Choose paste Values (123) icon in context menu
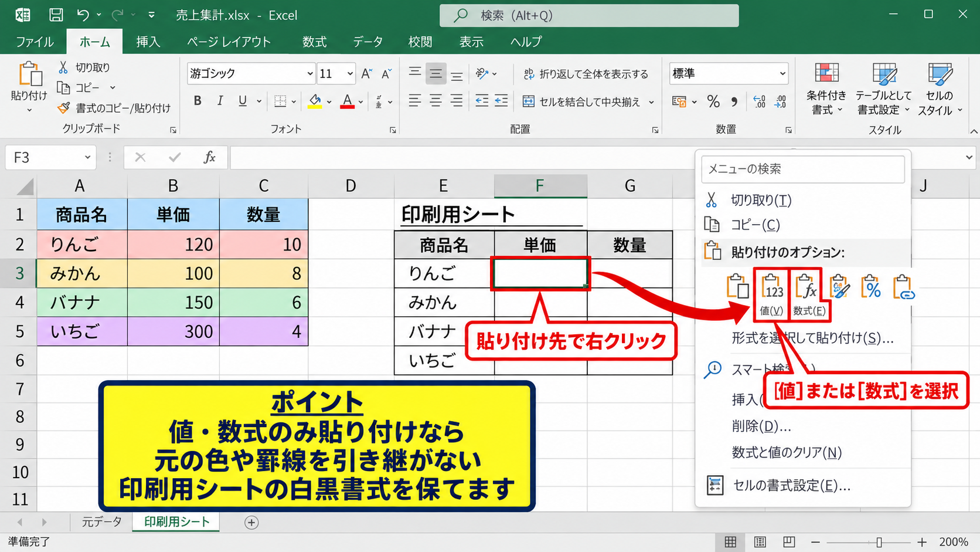Screen dimensions: 980x552 771,287
